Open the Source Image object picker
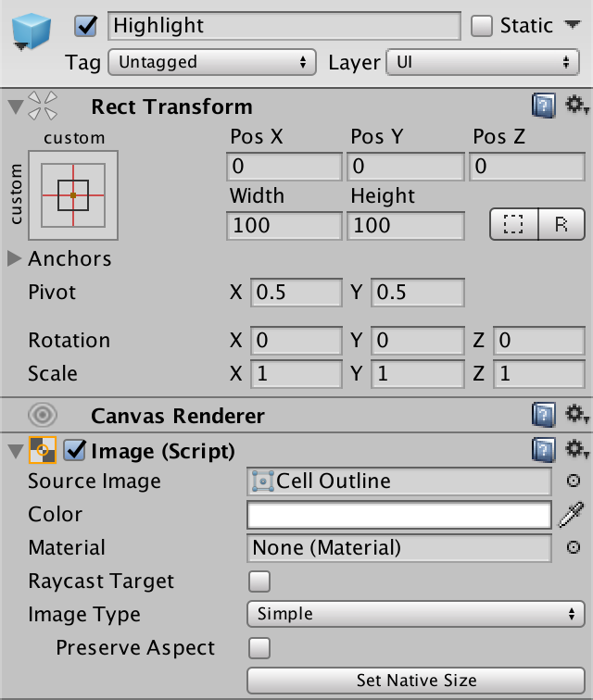The width and height of the screenshot is (593, 700). 574,481
